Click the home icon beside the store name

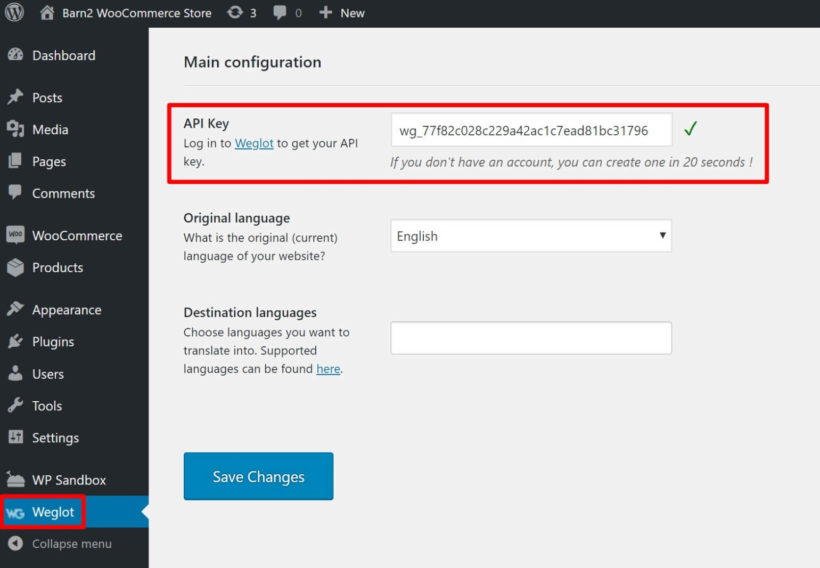[x=47, y=13]
